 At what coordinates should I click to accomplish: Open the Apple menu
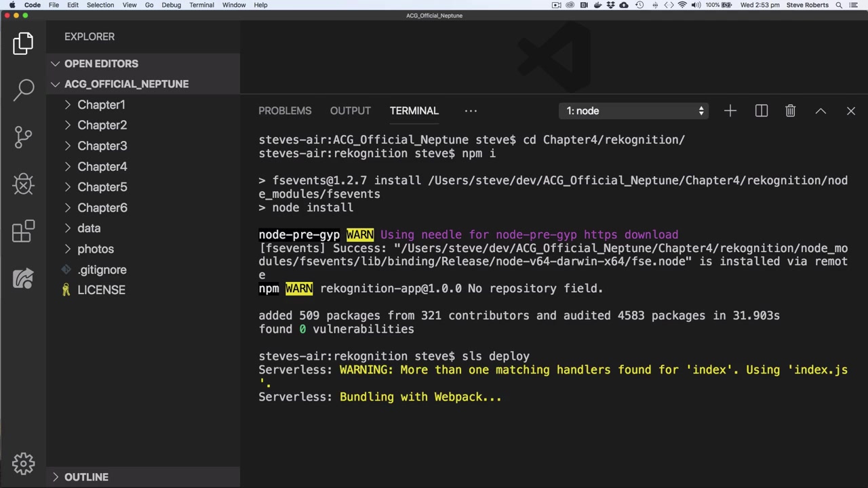point(12,5)
